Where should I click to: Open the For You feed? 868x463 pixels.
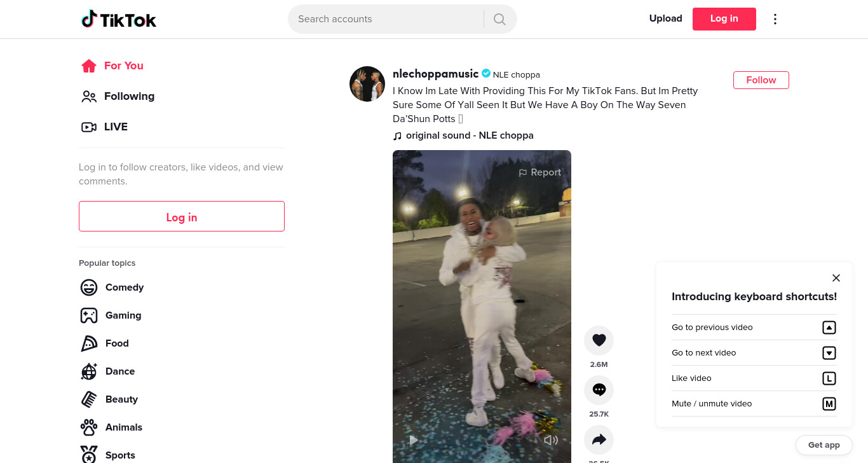[112, 66]
